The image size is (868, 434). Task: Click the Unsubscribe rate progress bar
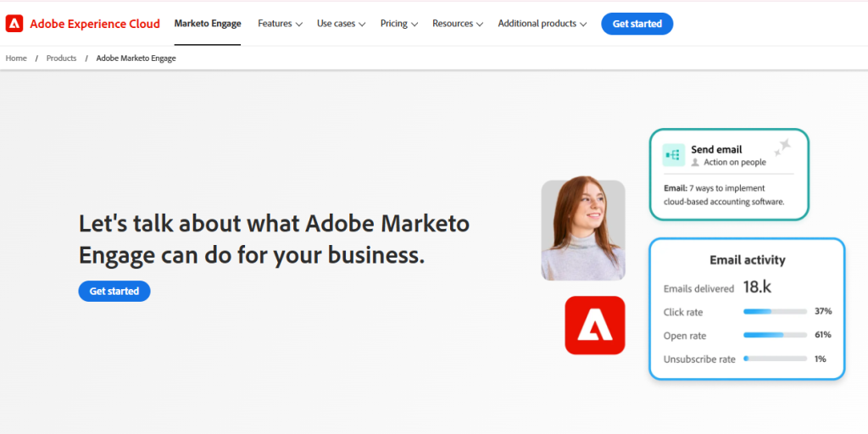[775, 359]
